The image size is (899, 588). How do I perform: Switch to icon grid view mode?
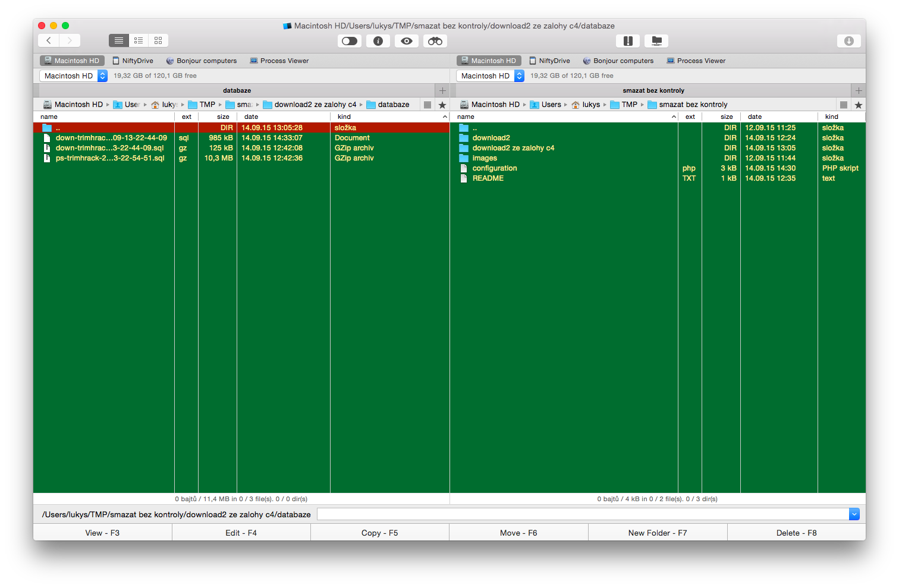[158, 40]
